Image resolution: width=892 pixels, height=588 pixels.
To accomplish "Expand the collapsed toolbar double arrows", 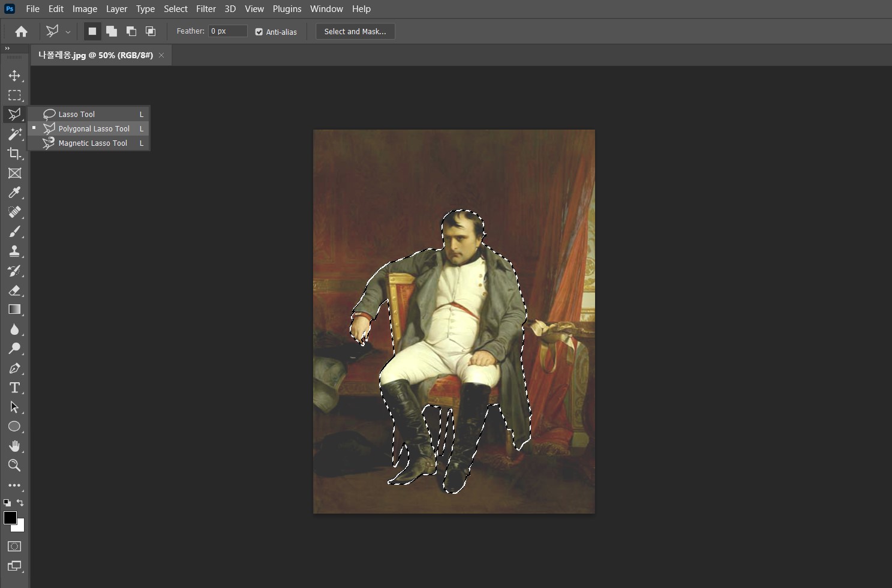I will coord(7,48).
